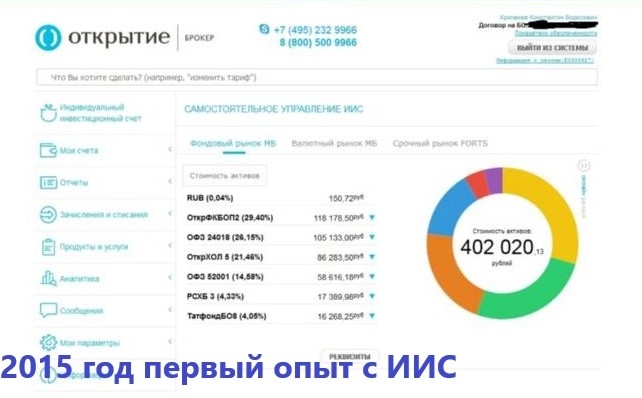The width and height of the screenshot is (642, 398).
Task: Click the Самостоятельное управление ИИС heading
Action: pos(274,109)
